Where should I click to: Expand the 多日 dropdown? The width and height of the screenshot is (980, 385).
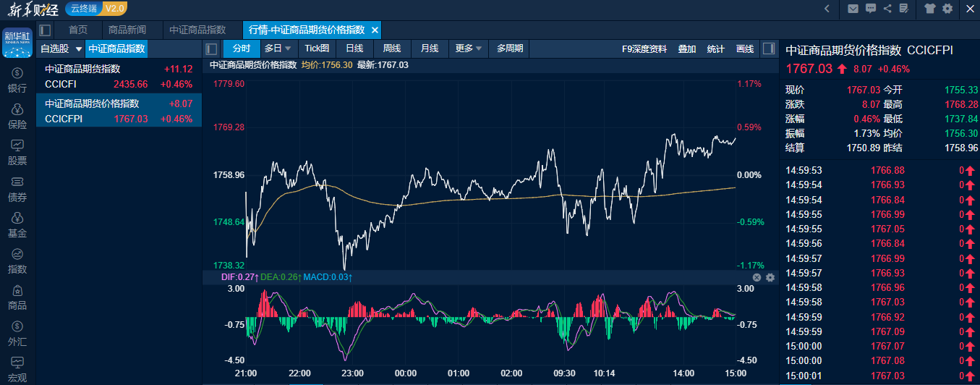tap(278, 48)
